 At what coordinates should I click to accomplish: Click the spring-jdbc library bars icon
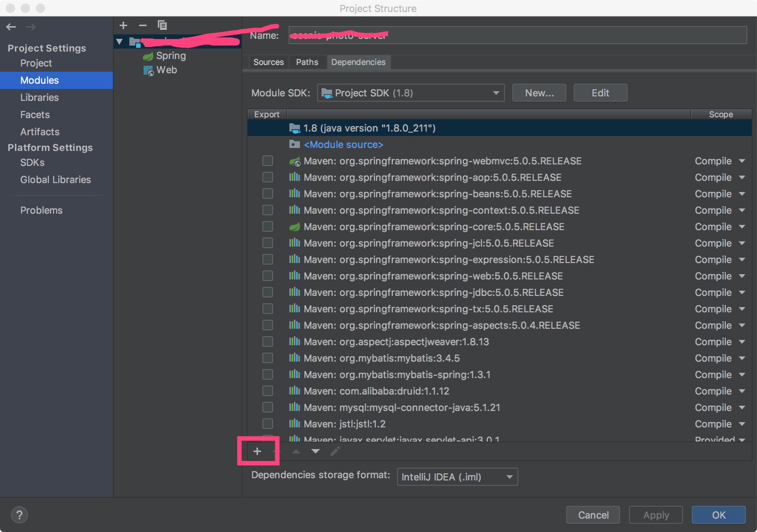295,292
